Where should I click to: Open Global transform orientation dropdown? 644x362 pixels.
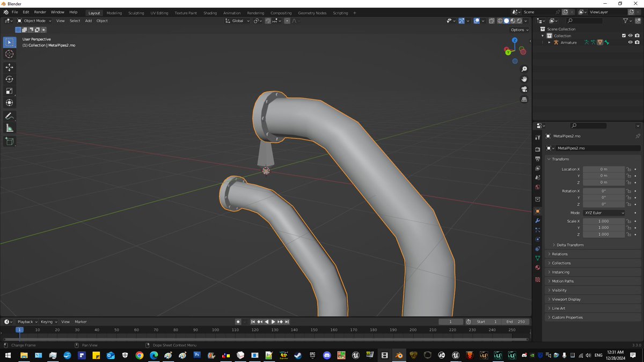(x=237, y=21)
